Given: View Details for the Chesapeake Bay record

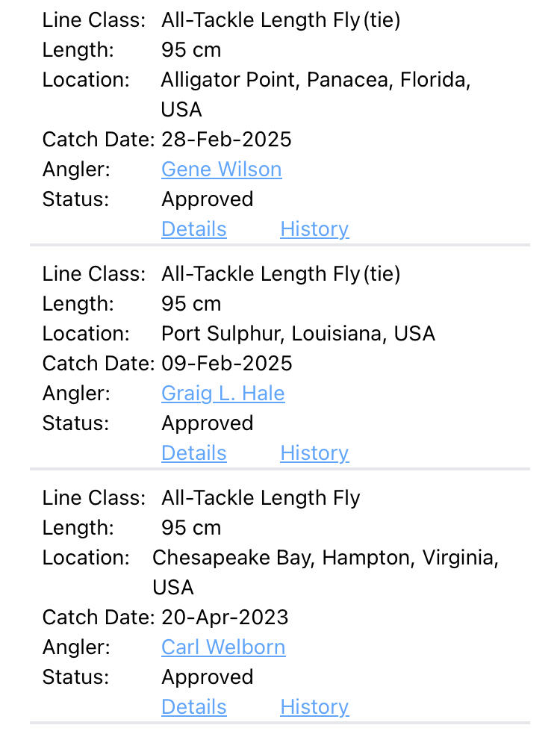Looking at the screenshot, I should pyautogui.click(x=193, y=707).
